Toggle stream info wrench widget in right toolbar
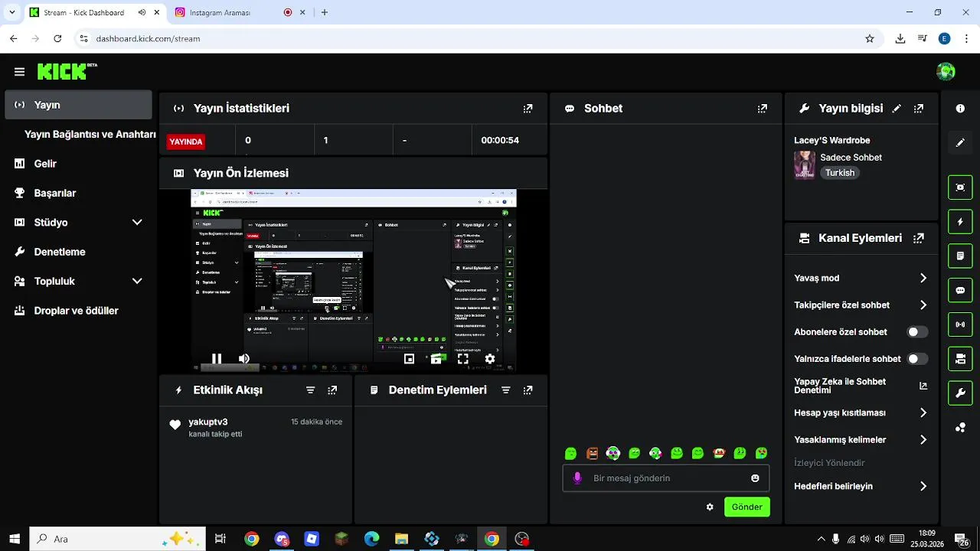Screen dimensions: 980x551 (960, 393)
